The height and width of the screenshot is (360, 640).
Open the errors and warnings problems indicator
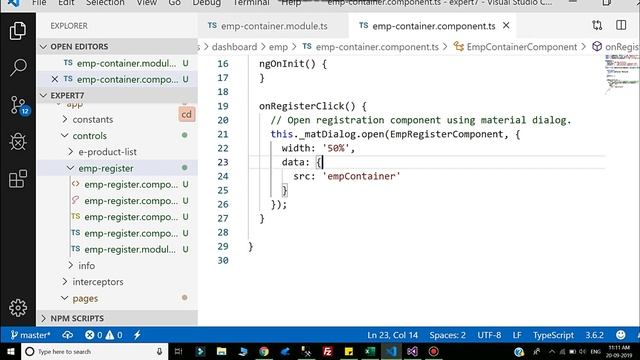(x=104, y=335)
